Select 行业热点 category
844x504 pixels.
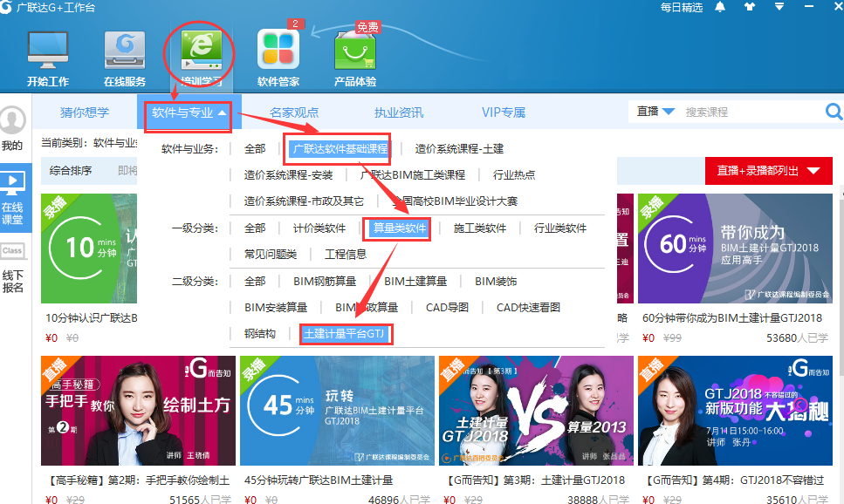(x=514, y=174)
